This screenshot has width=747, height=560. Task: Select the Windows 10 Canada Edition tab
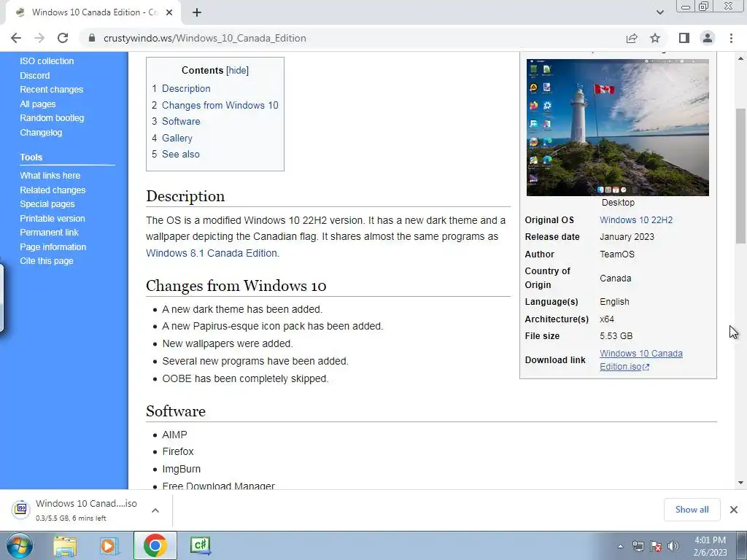94,12
